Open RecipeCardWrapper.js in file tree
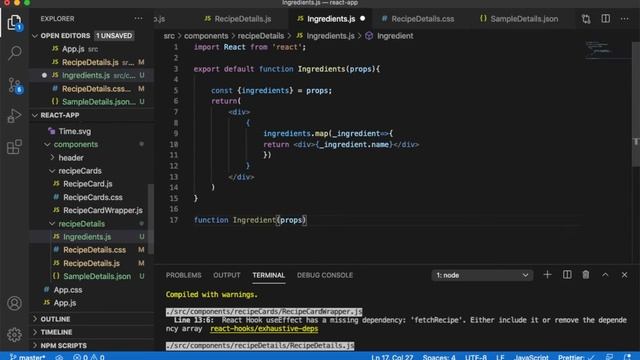 coord(103,210)
